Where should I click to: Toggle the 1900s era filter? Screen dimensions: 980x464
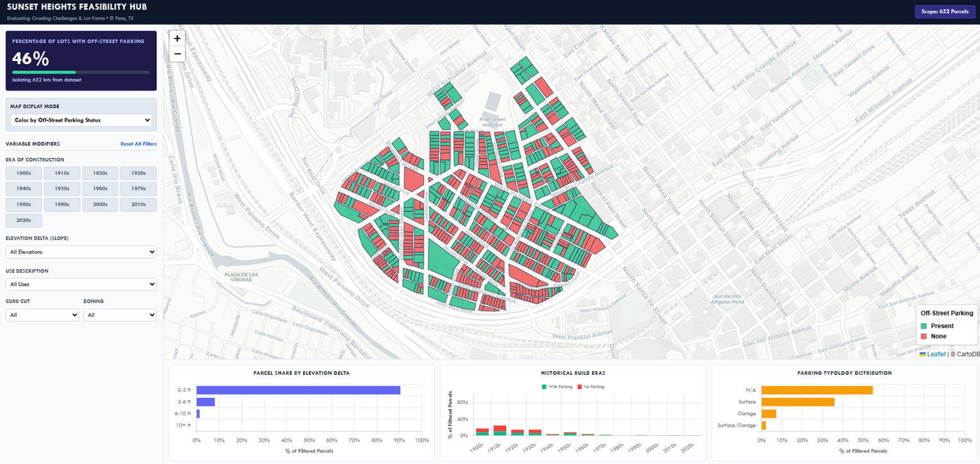pyautogui.click(x=24, y=173)
